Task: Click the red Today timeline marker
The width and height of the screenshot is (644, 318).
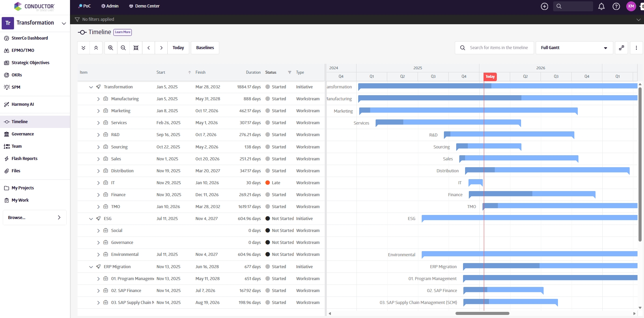Action: point(490,77)
